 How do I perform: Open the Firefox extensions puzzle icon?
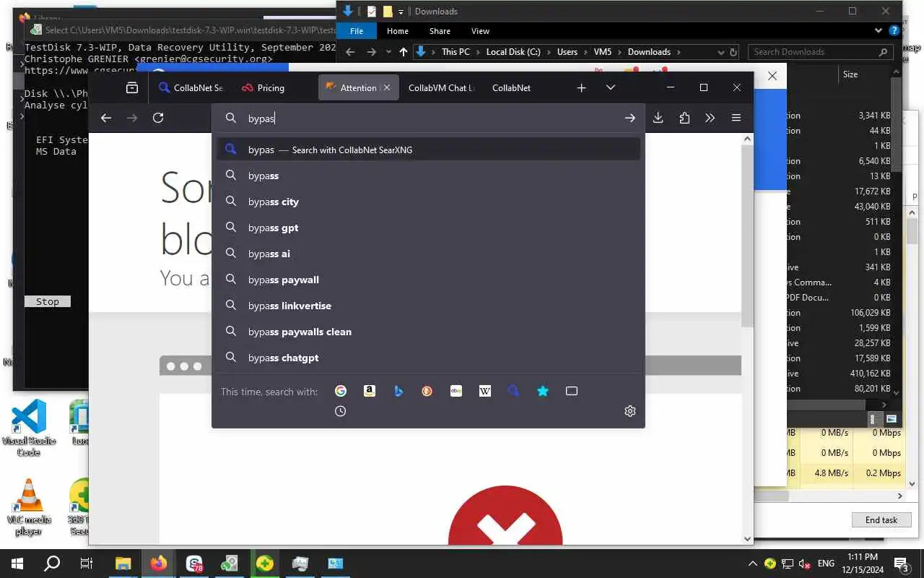(684, 118)
